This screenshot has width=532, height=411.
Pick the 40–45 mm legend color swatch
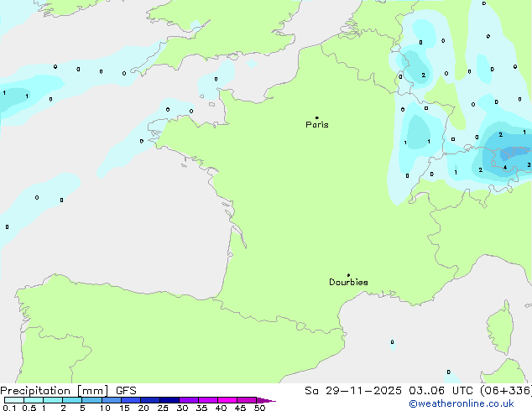(x=227, y=400)
